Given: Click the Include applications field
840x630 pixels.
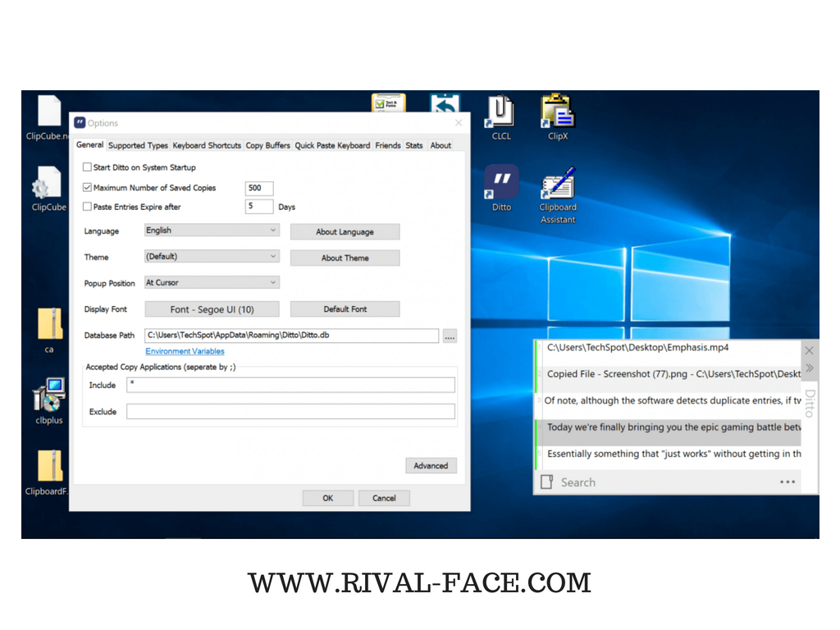Looking at the screenshot, I should point(291,385).
